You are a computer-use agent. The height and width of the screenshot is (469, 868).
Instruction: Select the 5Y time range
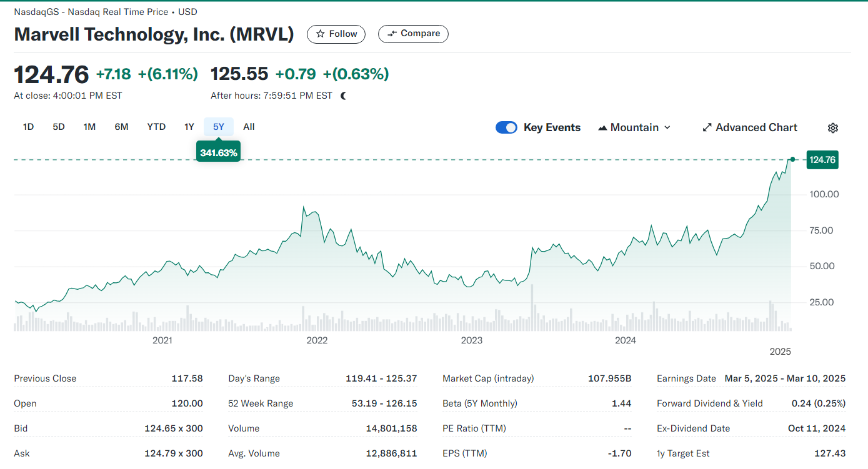click(x=219, y=127)
